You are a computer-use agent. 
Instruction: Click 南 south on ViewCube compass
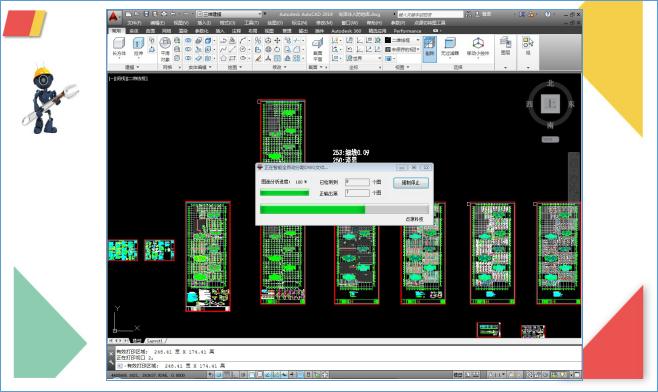(x=550, y=125)
